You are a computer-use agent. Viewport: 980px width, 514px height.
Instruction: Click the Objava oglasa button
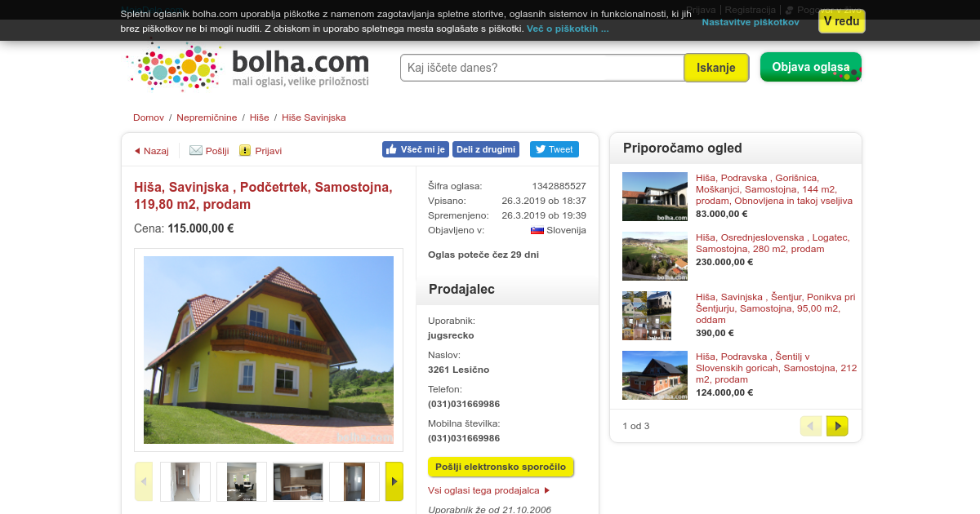(x=811, y=67)
